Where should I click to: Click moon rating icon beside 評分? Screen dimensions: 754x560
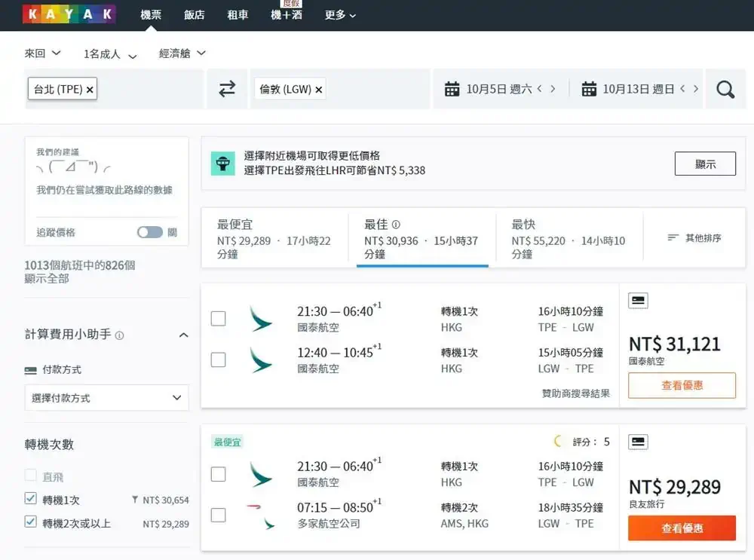tap(559, 441)
